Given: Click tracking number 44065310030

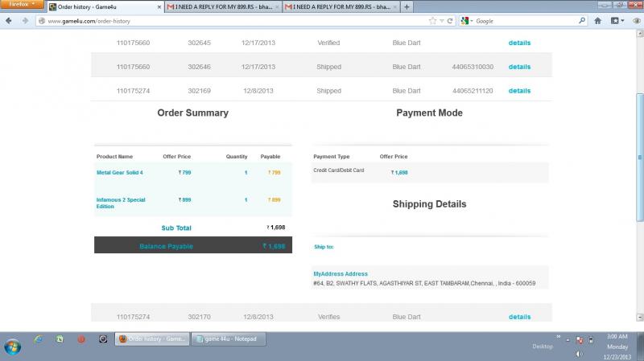Looking at the screenshot, I should coord(473,67).
